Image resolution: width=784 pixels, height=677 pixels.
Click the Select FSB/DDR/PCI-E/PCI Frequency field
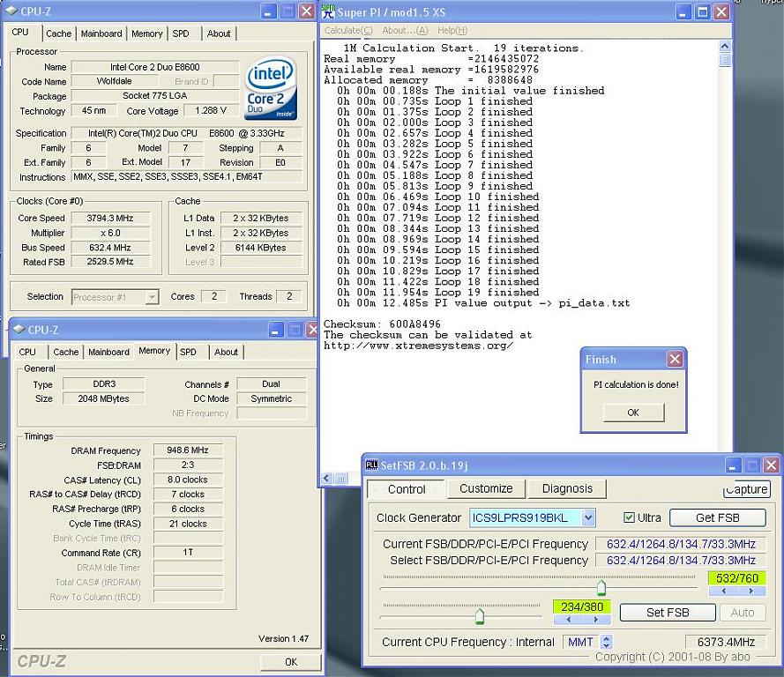(681, 560)
